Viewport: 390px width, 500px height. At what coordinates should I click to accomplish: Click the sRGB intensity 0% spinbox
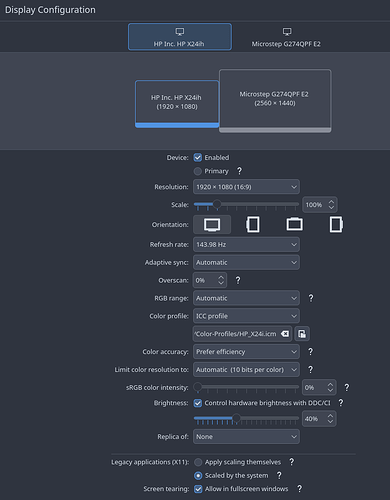point(319,387)
